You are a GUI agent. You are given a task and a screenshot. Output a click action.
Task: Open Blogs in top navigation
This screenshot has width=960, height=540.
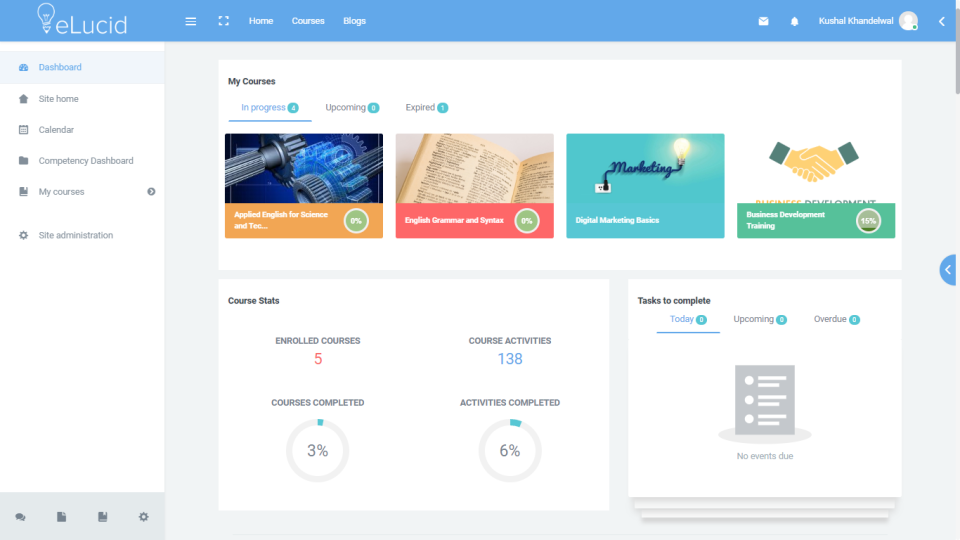354,21
